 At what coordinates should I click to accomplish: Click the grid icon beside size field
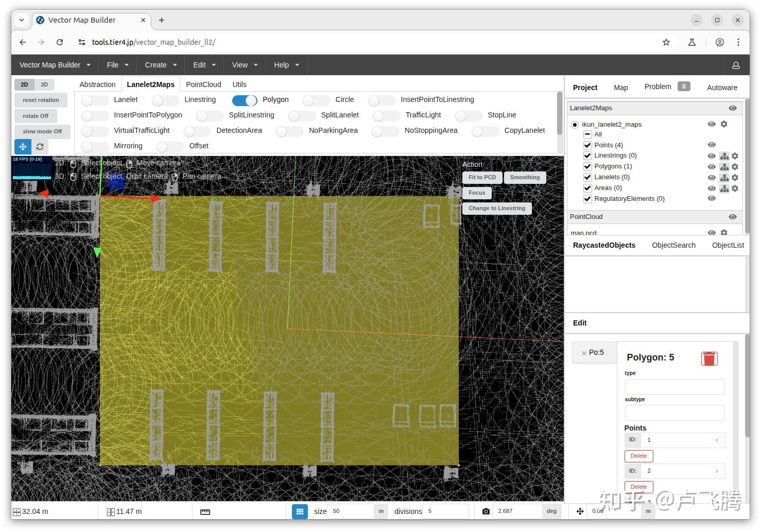pyautogui.click(x=300, y=511)
